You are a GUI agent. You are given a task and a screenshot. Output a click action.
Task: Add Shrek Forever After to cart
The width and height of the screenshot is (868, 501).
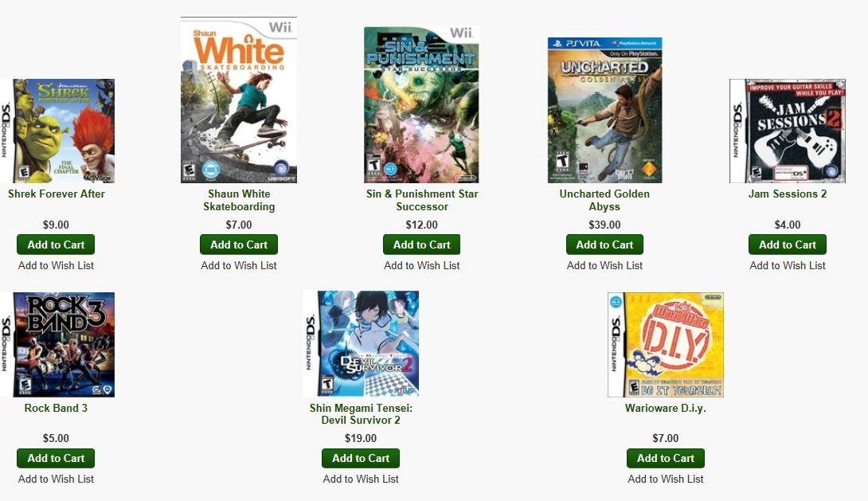tap(56, 245)
